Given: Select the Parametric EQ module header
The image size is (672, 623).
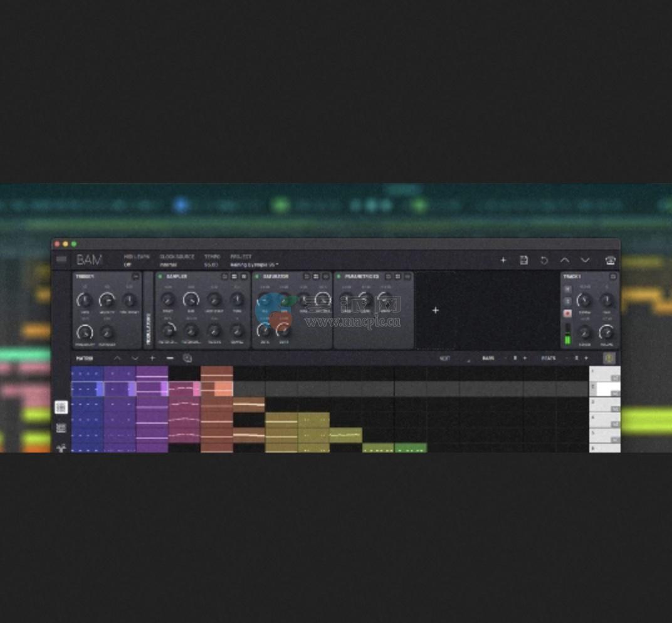Looking at the screenshot, I should (x=360, y=276).
